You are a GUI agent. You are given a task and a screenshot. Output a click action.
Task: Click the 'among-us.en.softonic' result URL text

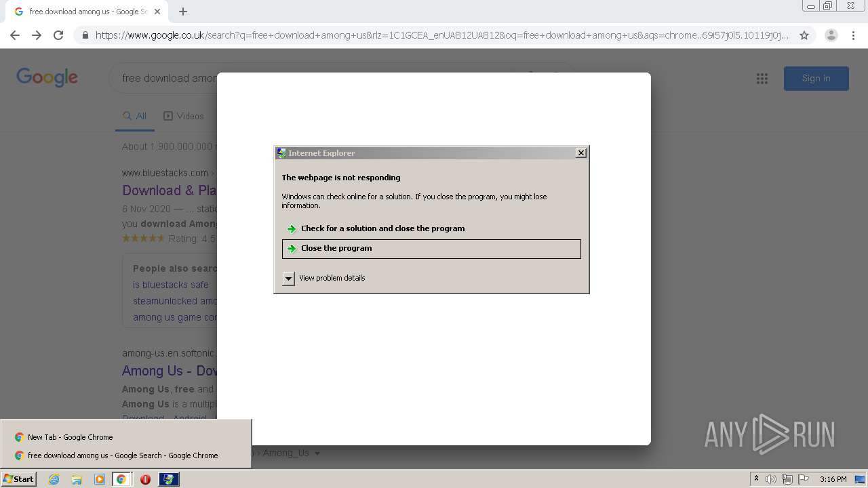coord(169,353)
